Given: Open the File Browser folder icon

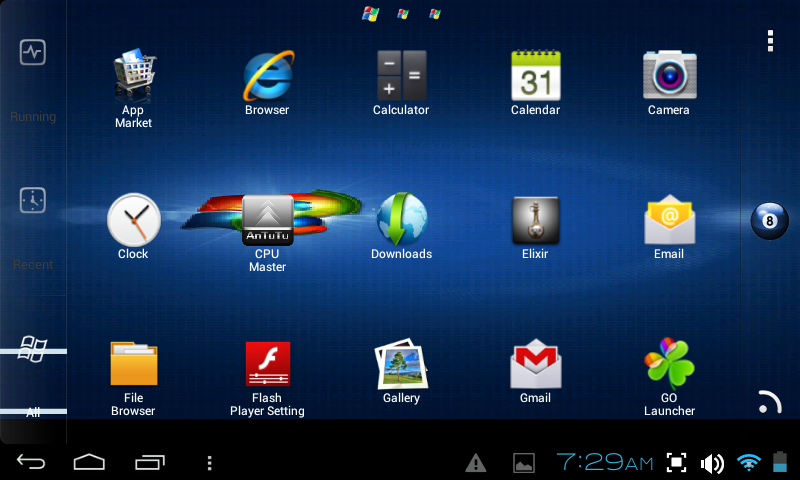Looking at the screenshot, I should click(x=134, y=364).
